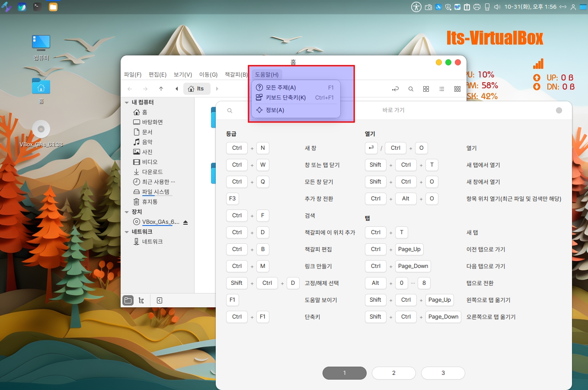588x390 pixels.
Task: Toggle the location entry icon in toolbar
Action: (x=395, y=89)
